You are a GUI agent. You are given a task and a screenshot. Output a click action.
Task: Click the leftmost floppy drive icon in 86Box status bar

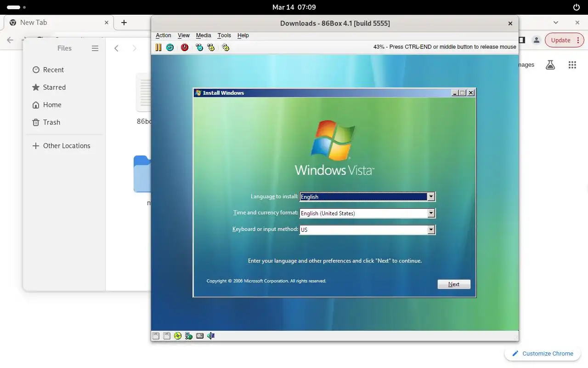click(x=156, y=336)
